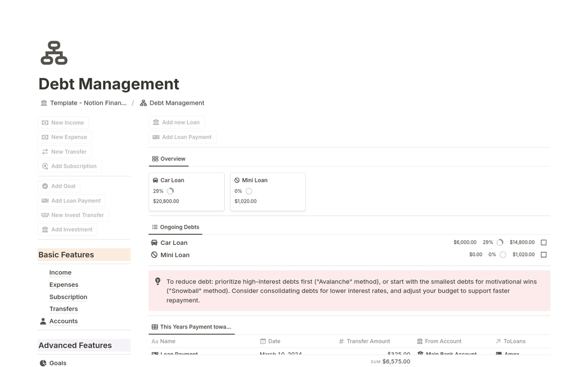
Task: Click the $14,800.00 value in Car Loan row
Action: tap(522, 243)
